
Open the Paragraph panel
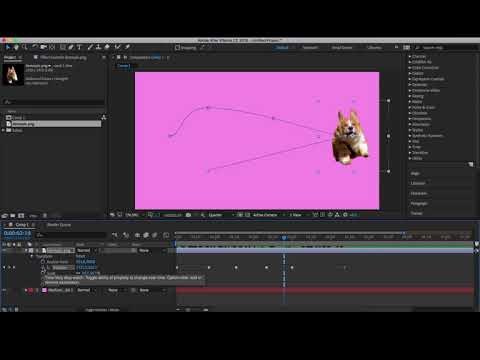click(419, 203)
